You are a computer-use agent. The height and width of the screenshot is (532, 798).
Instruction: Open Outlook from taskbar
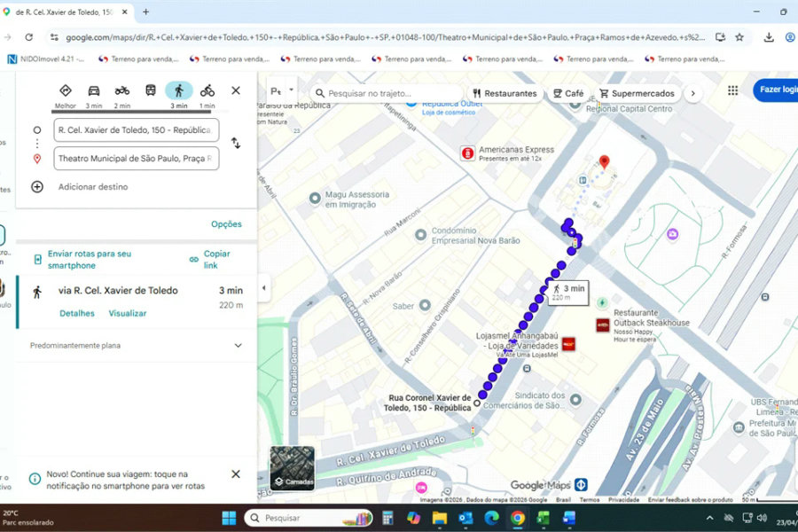465,518
